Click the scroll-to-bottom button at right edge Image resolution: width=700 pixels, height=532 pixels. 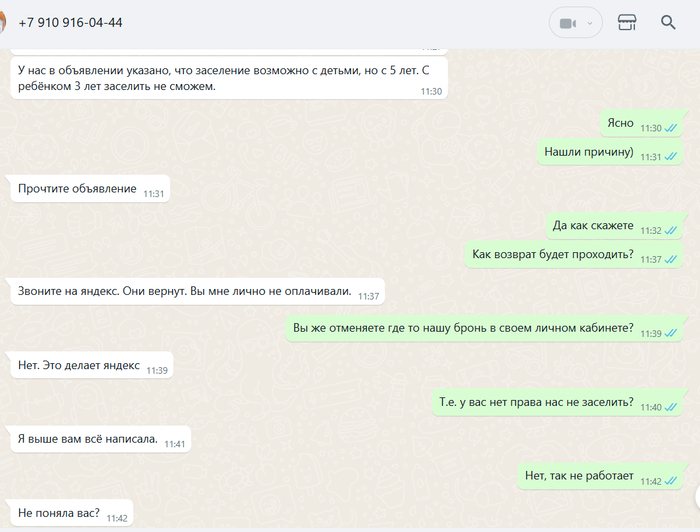(x=696, y=496)
